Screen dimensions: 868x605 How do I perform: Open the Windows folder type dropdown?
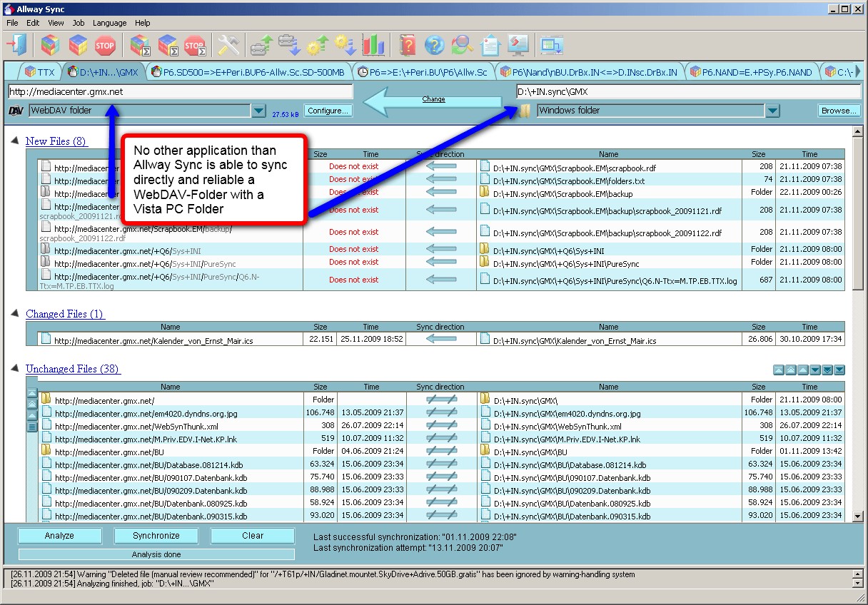(772, 111)
